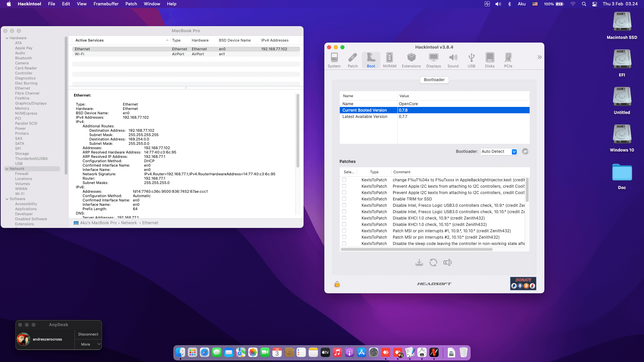
Task: Click the orange lock icon
Action: 337,284
